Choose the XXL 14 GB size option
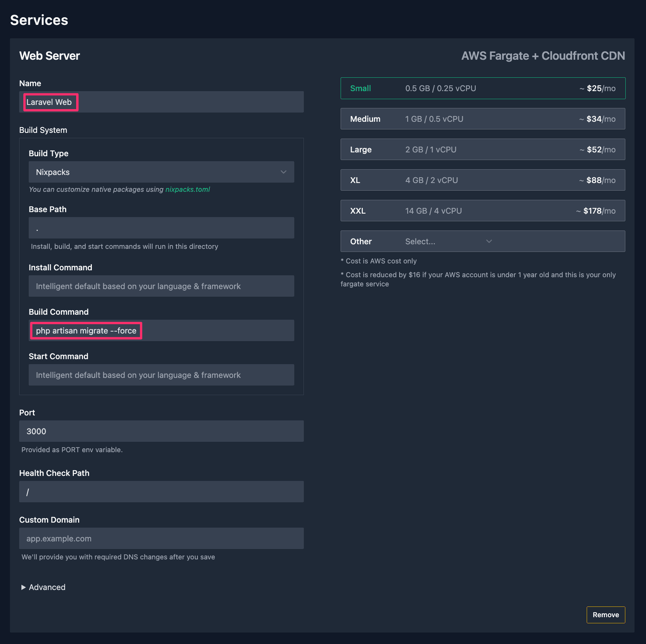Viewport: 646px width, 644px height. [x=483, y=211]
